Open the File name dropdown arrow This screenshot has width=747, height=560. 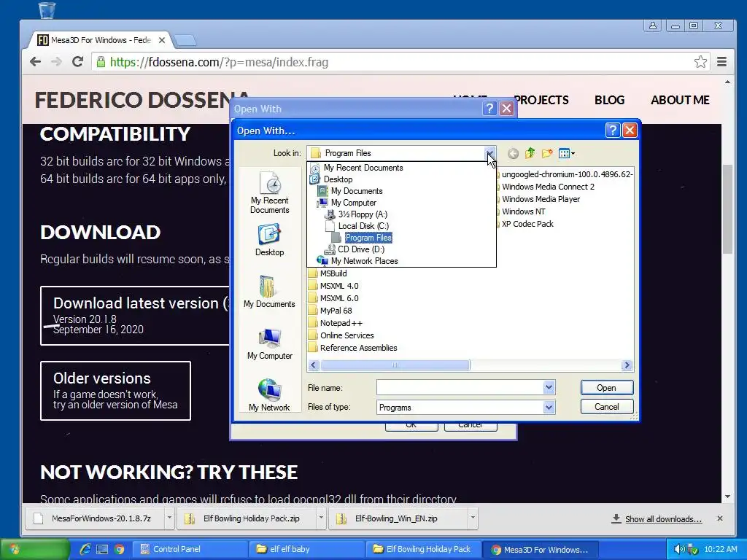tap(549, 388)
